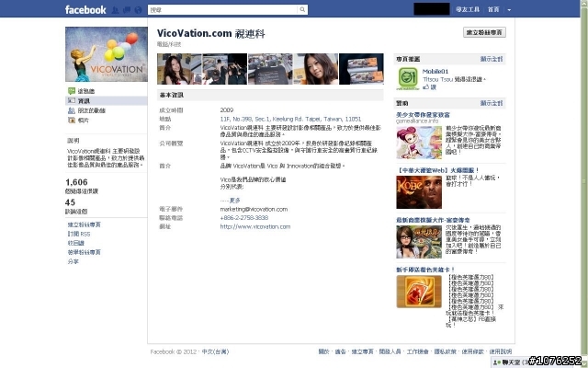
Task: Open the 建立專頁 footer link
Action: click(x=362, y=351)
